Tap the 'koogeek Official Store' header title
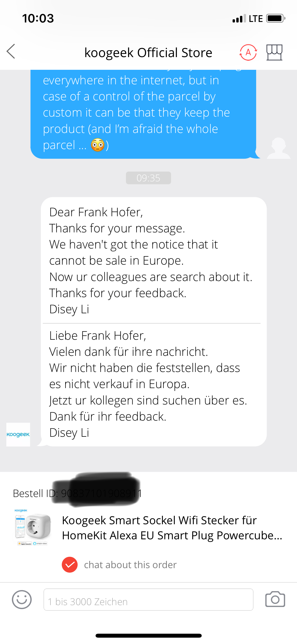 pyautogui.click(x=148, y=52)
